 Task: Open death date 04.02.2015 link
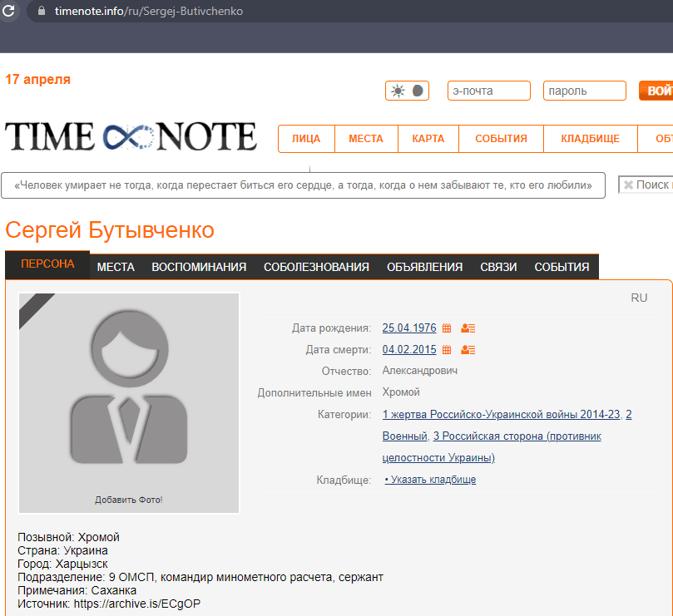(x=409, y=349)
